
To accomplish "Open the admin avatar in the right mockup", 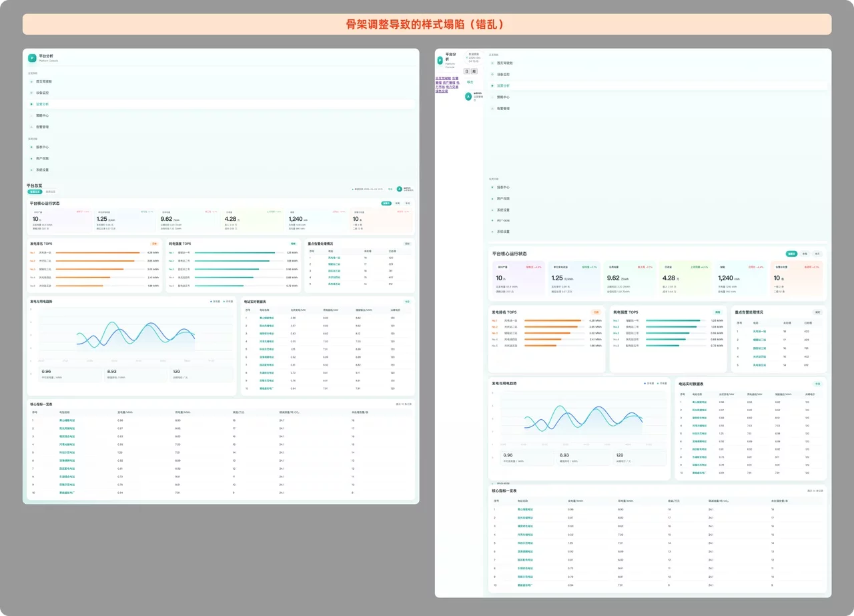I will click(468, 96).
